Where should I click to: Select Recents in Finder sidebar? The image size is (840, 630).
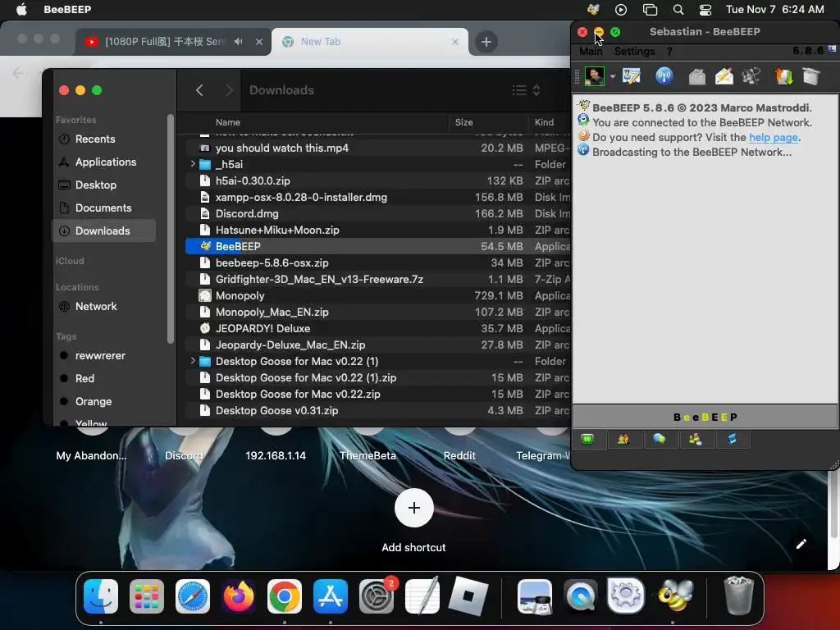(x=104, y=139)
